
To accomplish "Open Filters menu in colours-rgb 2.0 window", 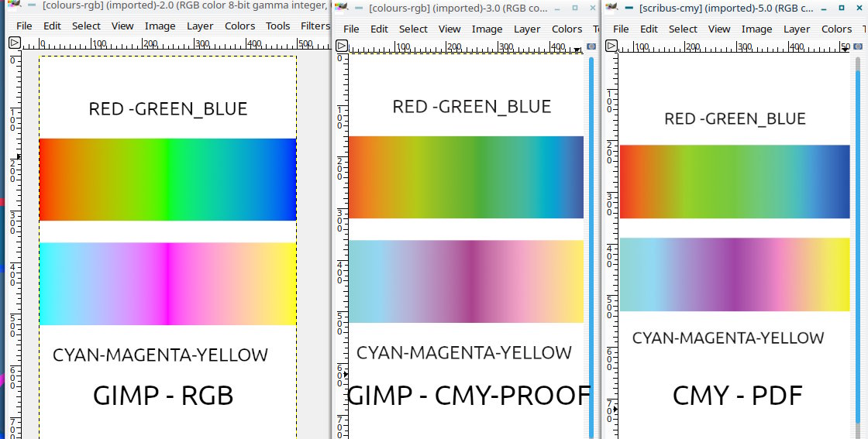I will 315,26.
